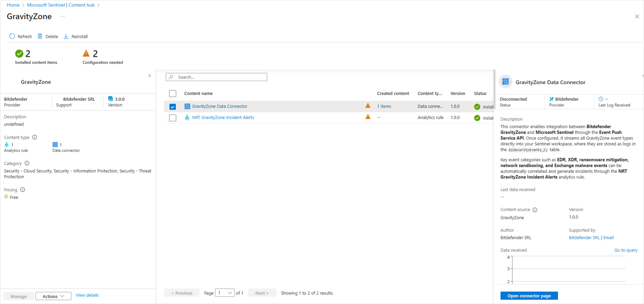Click the Pricing info icon
This screenshot has height=304, width=644.
[x=23, y=190]
